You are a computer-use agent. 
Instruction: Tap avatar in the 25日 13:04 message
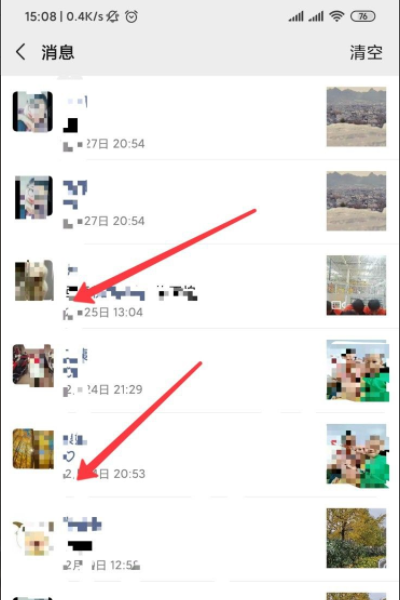[34, 280]
